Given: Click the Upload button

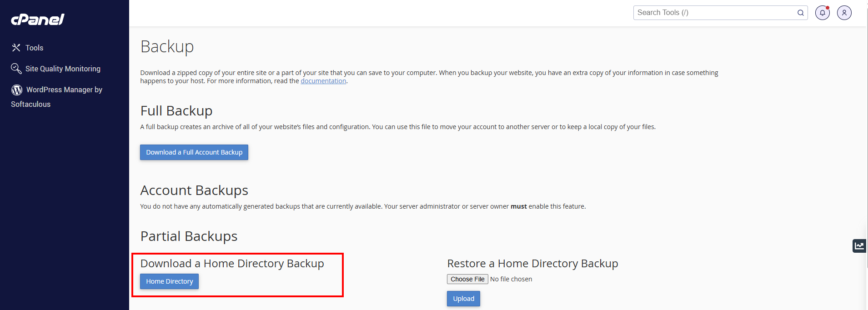Looking at the screenshot, I should tap(463, 299).
